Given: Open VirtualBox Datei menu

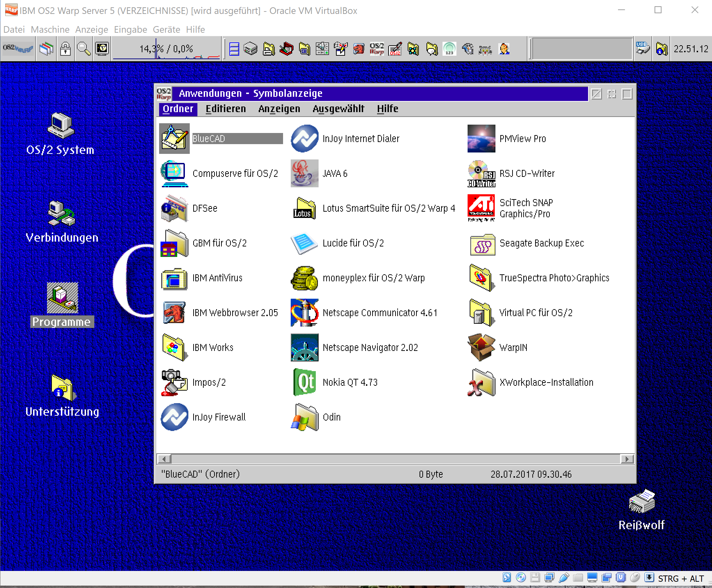Looking at the screenshot, I should 14,30.
